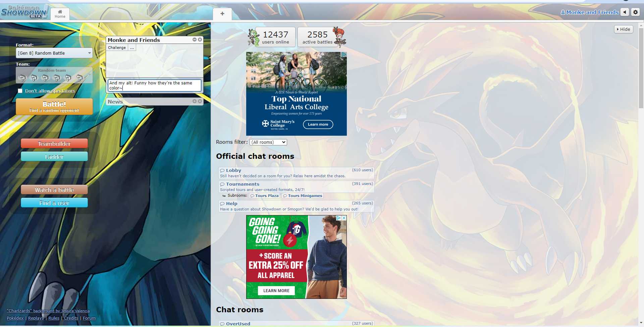Click Learn more on Saint Mary's ad

coord(318,124)
